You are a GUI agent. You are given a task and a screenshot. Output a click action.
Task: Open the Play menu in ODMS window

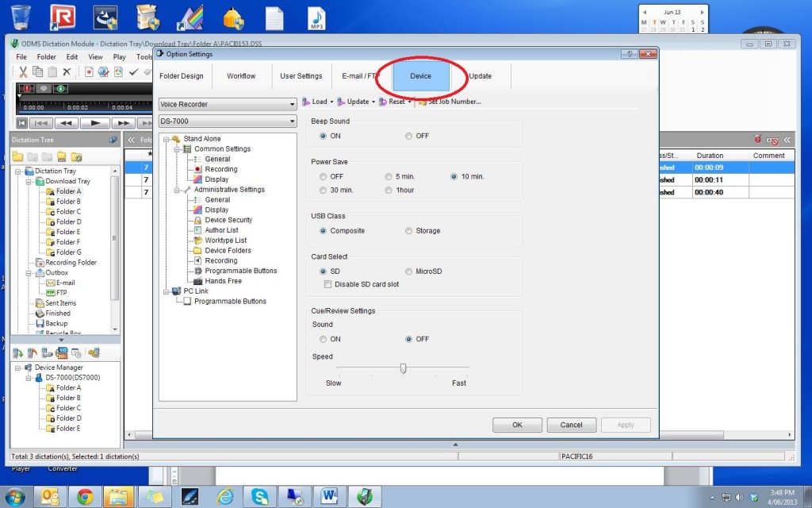119,56
